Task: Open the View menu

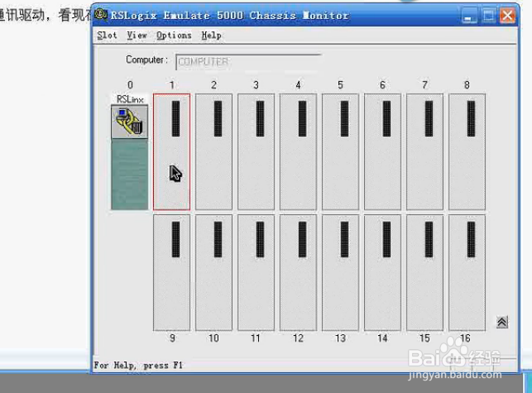Action: point(137,36)
